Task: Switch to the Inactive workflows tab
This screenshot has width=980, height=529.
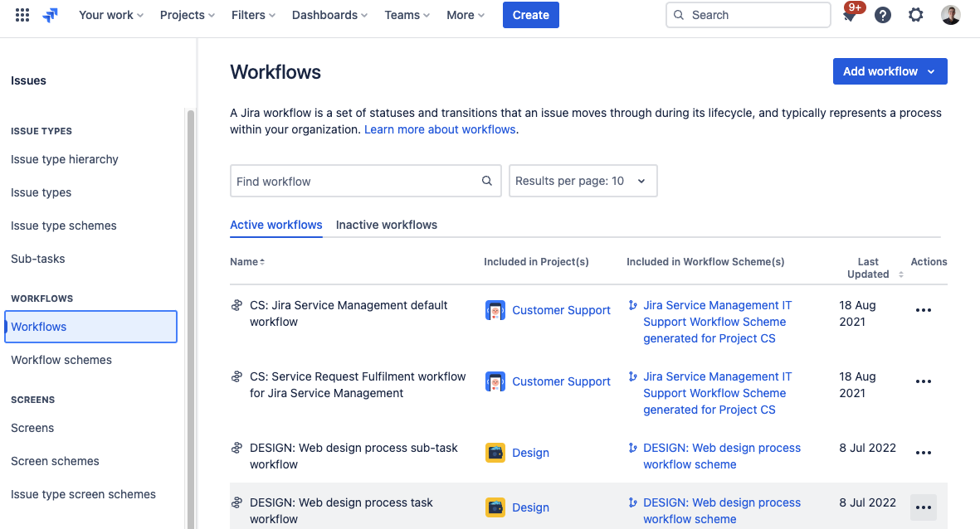Action: pyautogui.click(x=387, y=225)
